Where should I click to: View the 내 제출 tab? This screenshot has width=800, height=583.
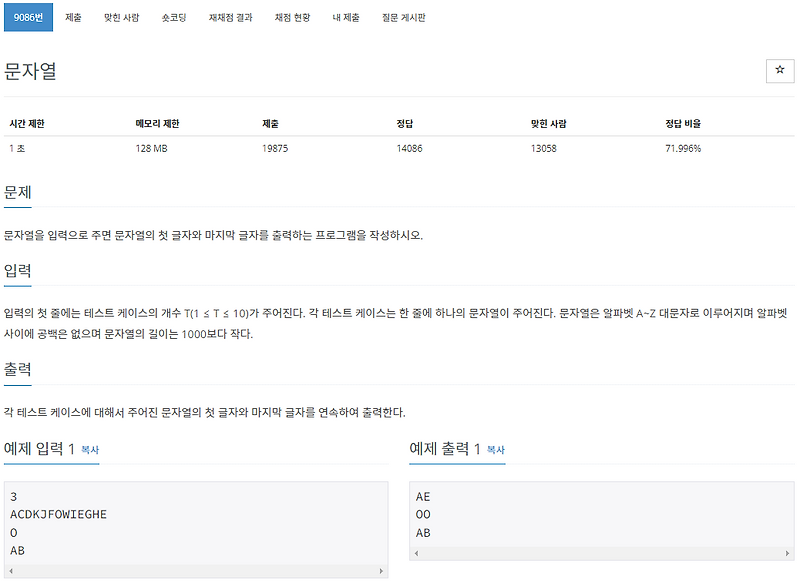(x=348, y=16)
